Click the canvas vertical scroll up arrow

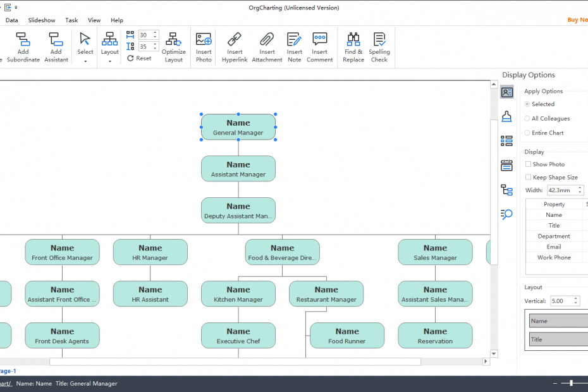[x=494, y=85]
